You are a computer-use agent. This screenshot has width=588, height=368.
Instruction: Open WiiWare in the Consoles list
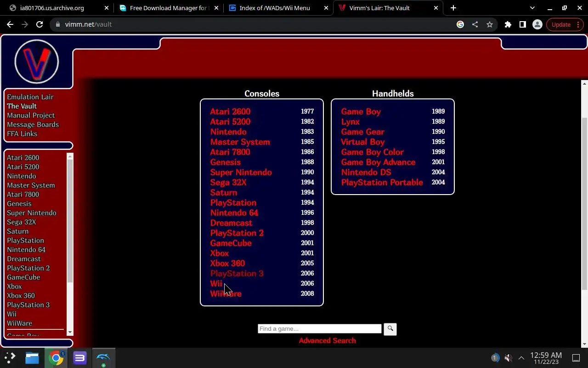[x=226, y=293]
